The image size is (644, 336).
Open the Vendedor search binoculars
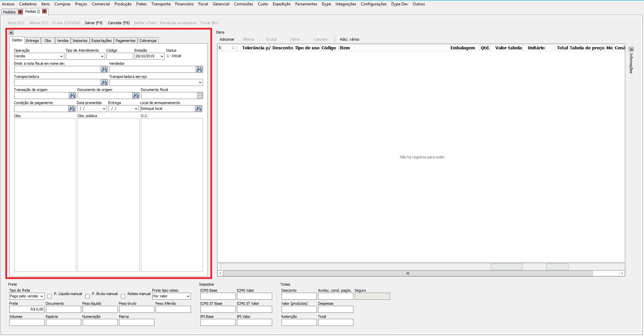199,69
